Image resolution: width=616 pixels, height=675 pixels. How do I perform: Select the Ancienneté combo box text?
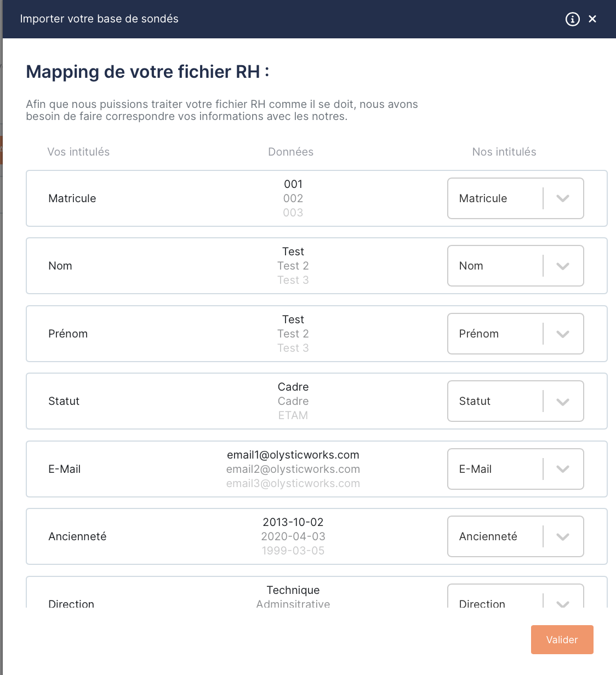(488, 537)
